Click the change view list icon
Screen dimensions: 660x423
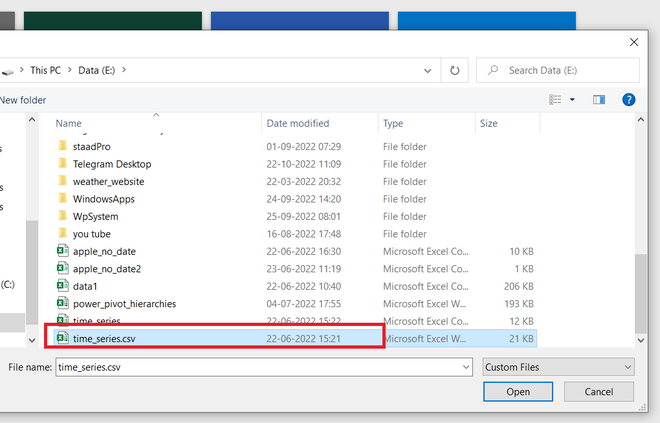[x=555, y=100]
